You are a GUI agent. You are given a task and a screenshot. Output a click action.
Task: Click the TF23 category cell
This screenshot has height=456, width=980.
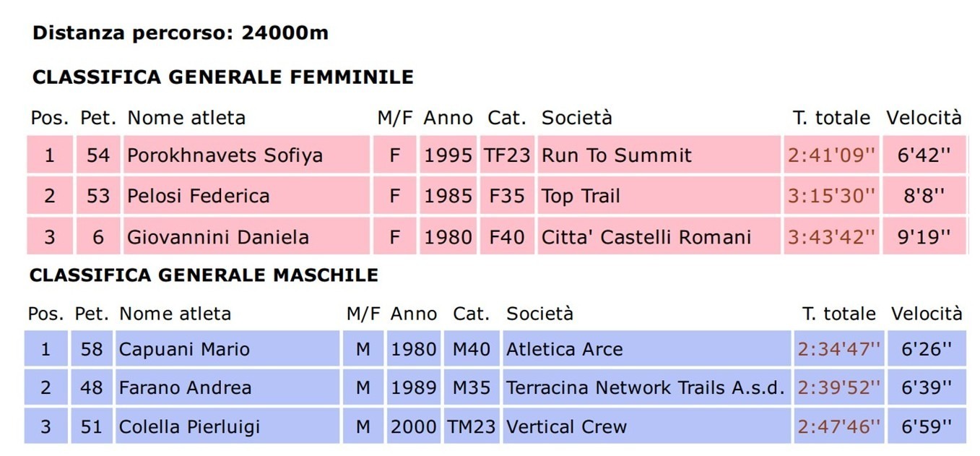507,155
